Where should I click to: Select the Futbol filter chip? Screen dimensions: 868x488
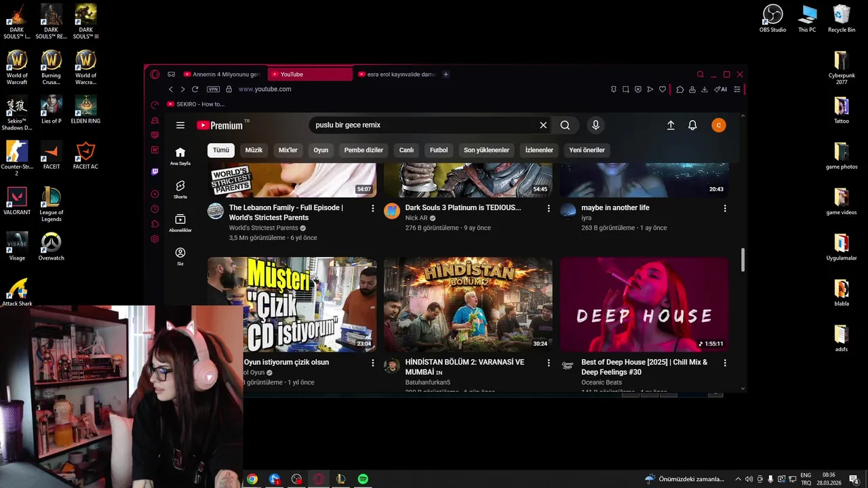pos(439,150)
